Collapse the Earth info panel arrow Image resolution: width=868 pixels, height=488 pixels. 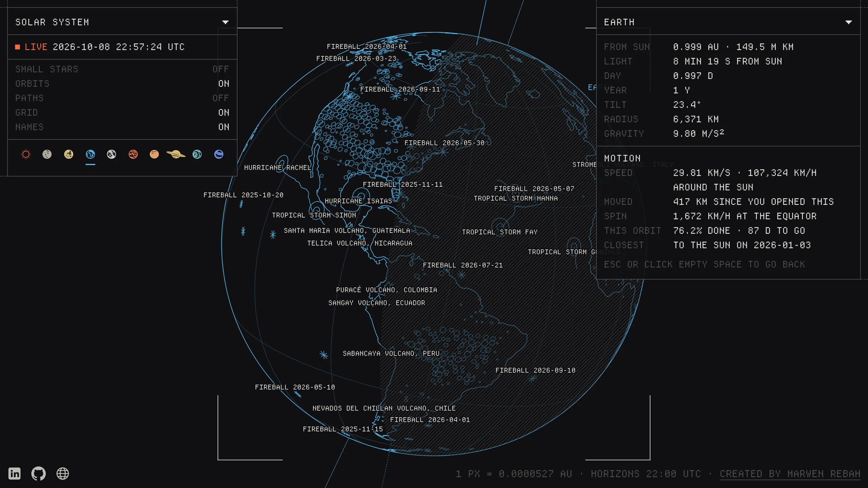pos(848,22)
